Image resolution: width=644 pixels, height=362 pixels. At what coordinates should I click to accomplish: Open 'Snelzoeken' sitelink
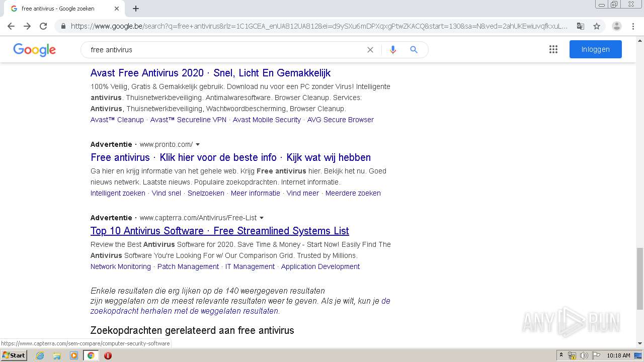206,193
